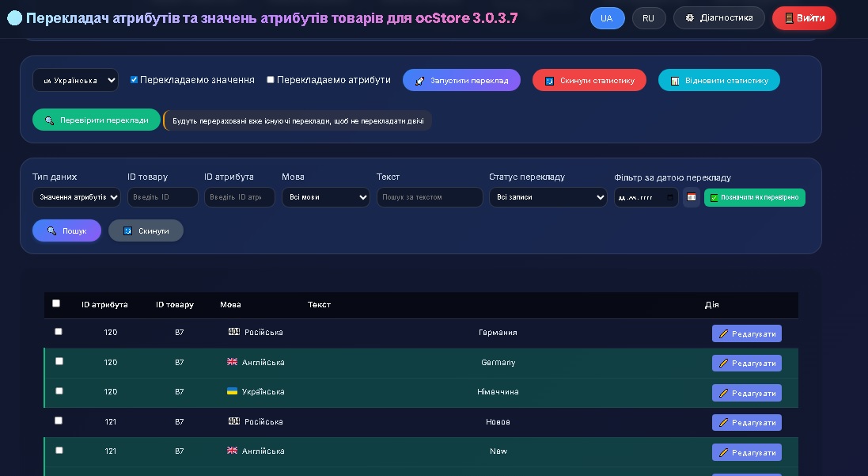
Task: Click pencil icon in Германия row edit button
Action: pos(723,333)
